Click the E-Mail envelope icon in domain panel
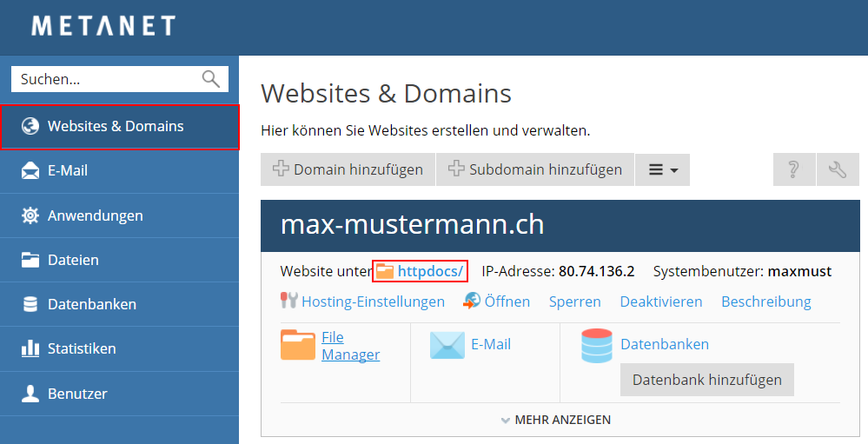 click(447, 345)
